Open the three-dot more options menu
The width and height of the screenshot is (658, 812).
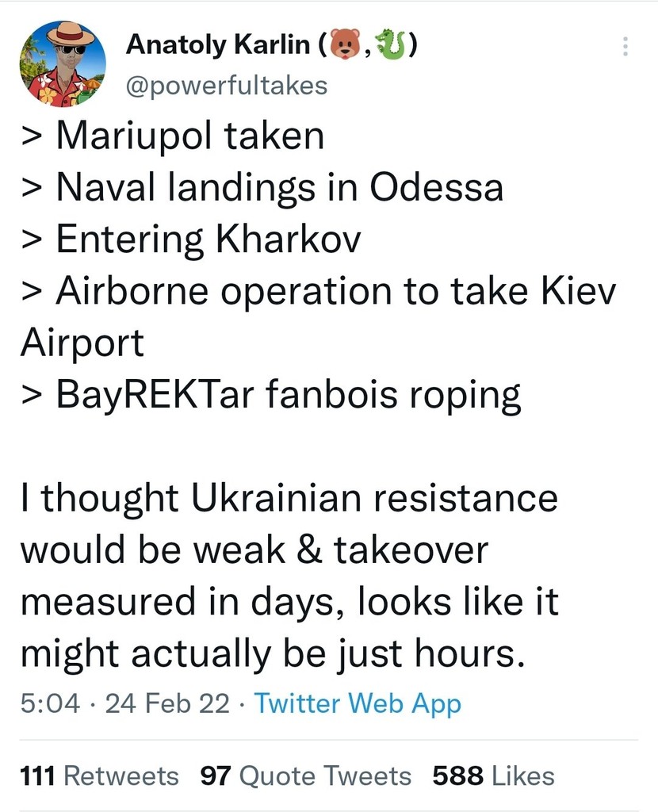coord(625,47)
